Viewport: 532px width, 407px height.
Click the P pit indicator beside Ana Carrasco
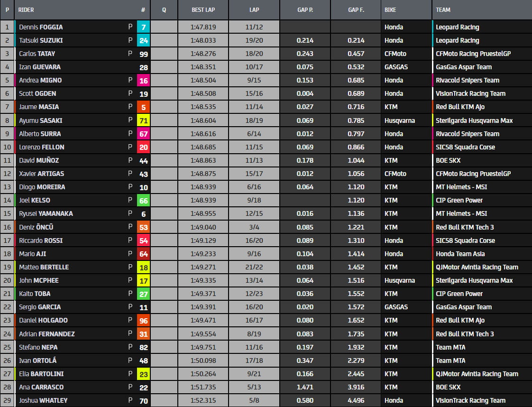coord(130,387)
